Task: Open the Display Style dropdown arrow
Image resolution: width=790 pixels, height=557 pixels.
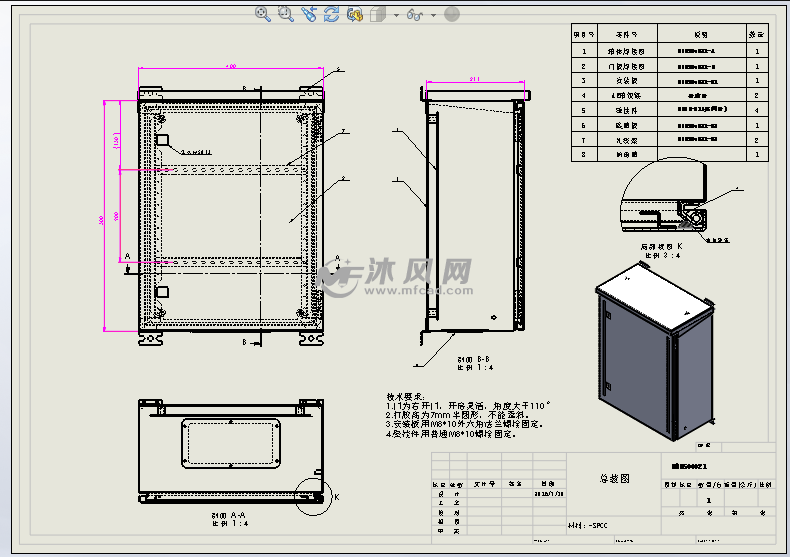Action: [396, 15]
